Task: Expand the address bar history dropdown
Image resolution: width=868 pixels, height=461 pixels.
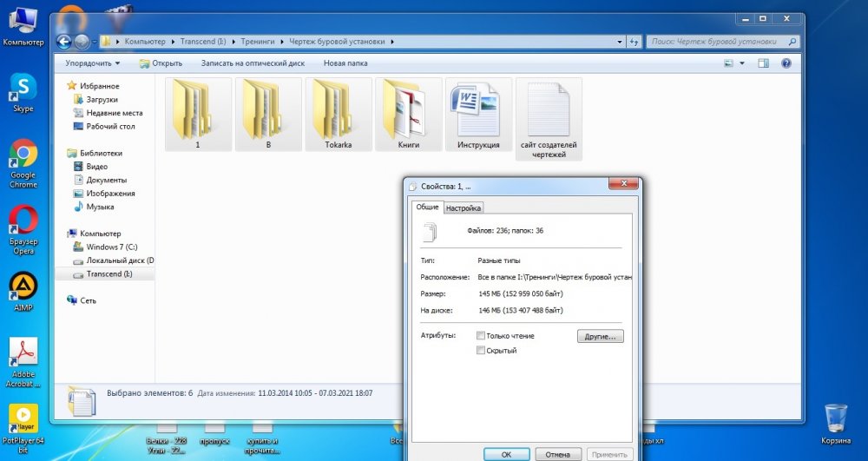Action: tap(619, 41)
